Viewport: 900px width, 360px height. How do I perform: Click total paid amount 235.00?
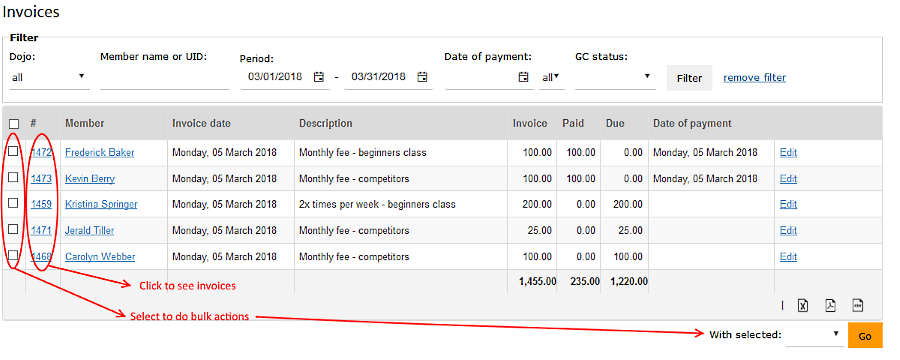585,281
